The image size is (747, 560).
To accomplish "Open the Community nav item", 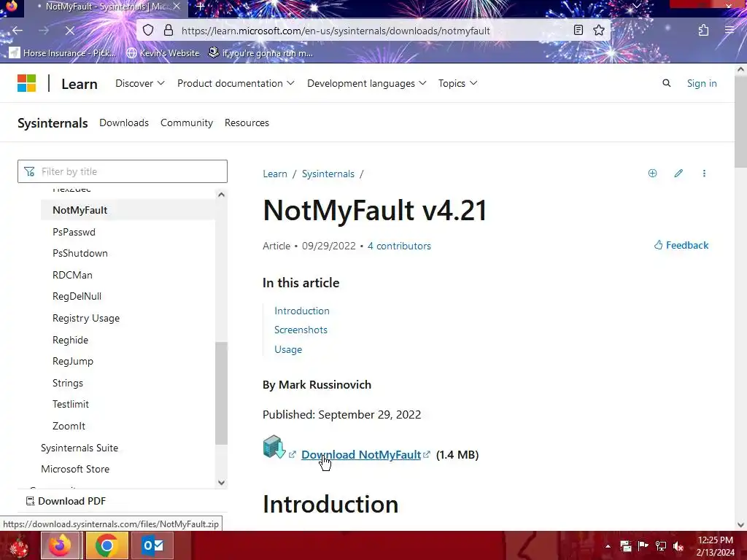I will 187,122.
